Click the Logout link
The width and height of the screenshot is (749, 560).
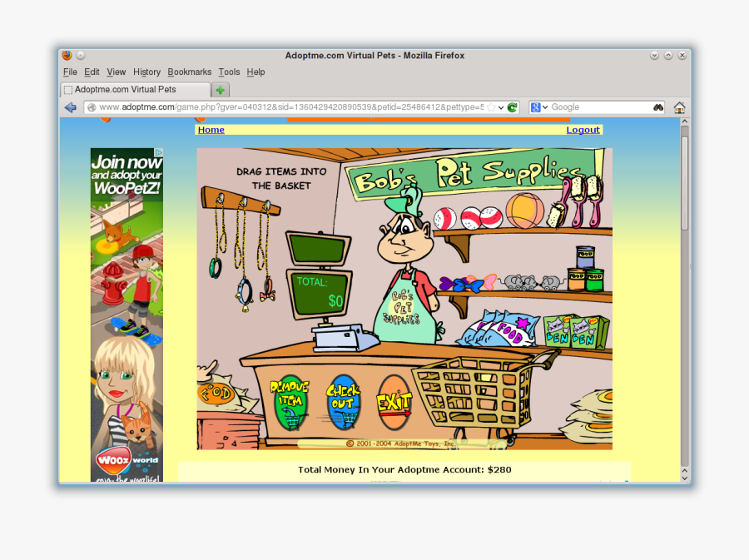[583, 130]
